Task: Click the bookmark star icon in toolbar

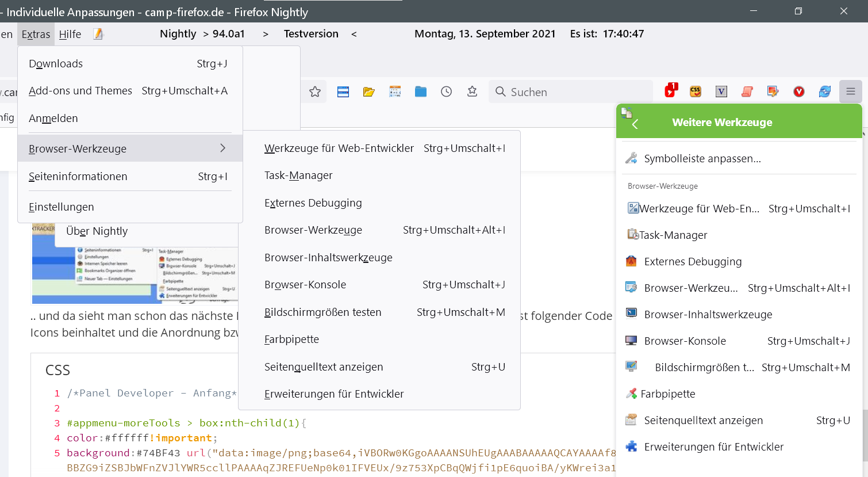Action: [x=315, y=92]
